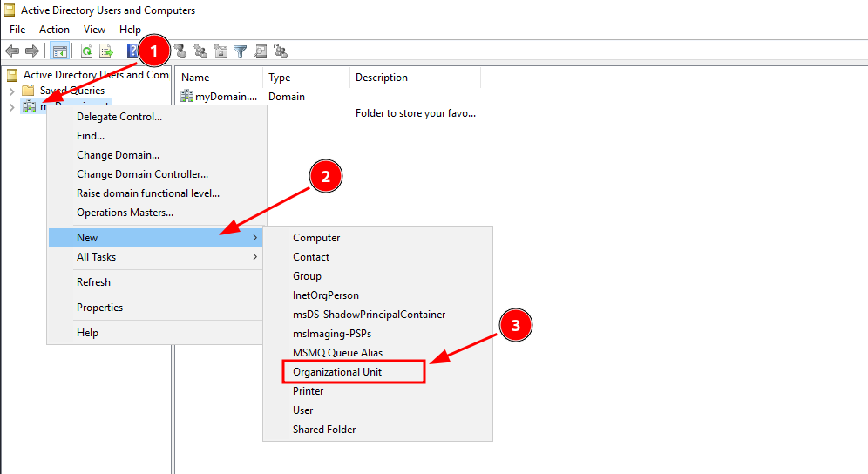Click the Filter funnel toolbar icon
The width and height of the screenshot is (868, 474).
tap(241, 51)
